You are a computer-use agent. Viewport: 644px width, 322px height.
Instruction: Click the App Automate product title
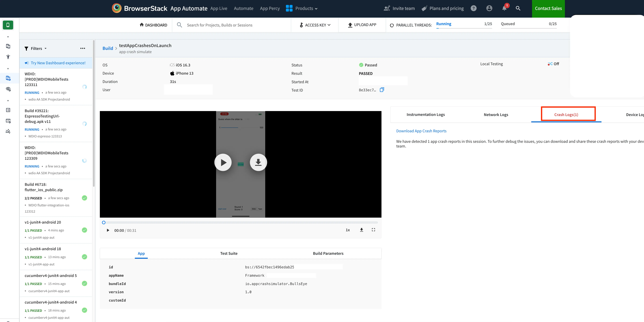(189, 8)
